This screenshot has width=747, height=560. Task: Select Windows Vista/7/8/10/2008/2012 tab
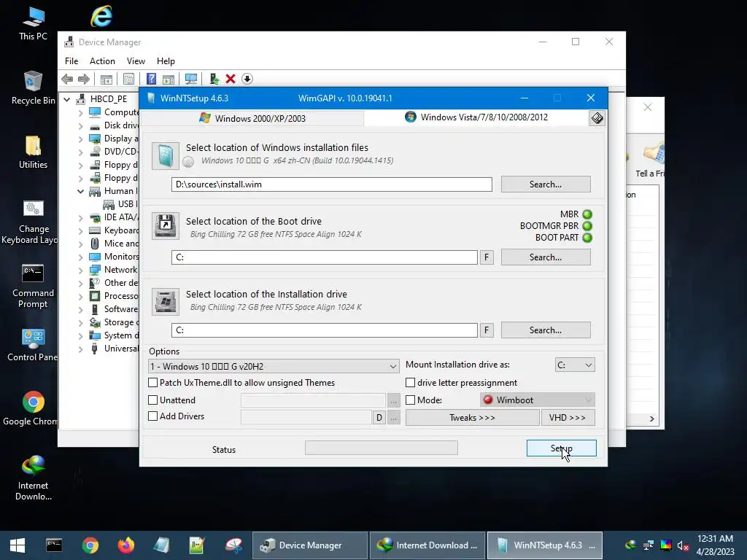[x=476, y=117]
